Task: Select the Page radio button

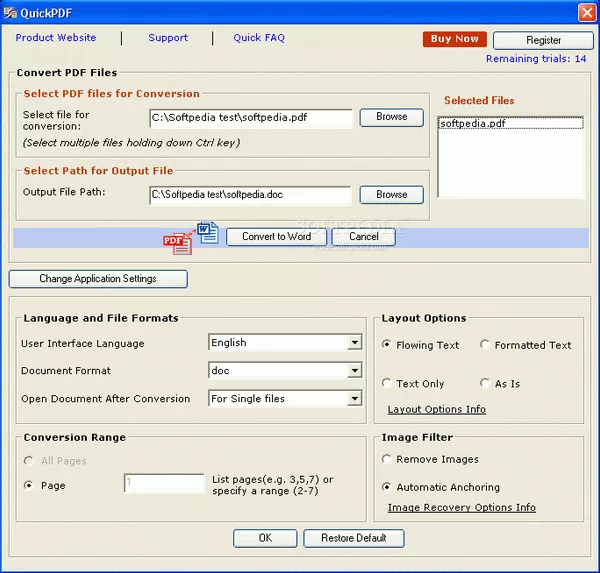Action: (28, 485)
